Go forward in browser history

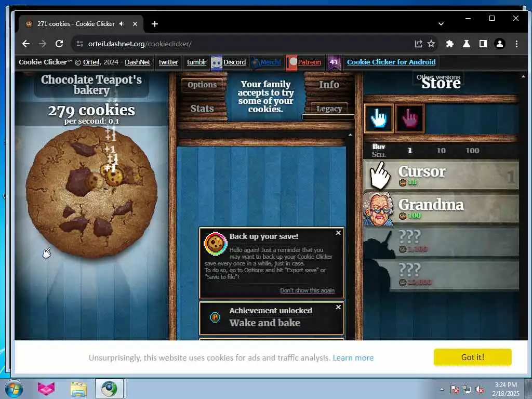tap(43, 44)
